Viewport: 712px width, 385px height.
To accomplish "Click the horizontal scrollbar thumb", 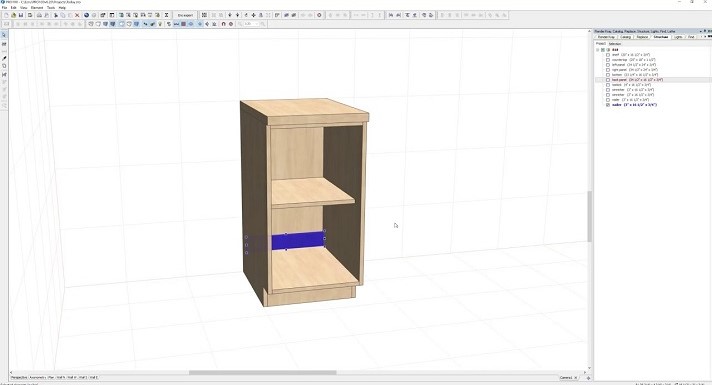I will (262, 373).
